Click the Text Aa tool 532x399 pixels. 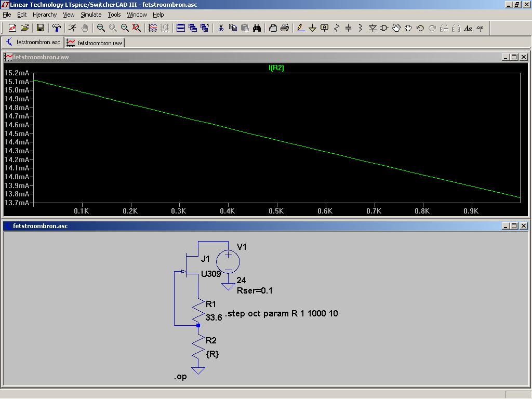468,28
